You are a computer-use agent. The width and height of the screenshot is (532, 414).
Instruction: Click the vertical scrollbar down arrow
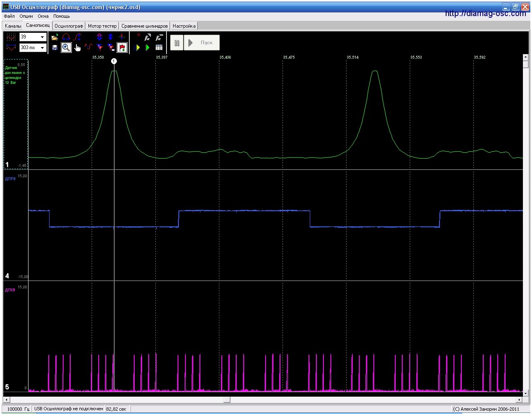[x=526, y=393]
